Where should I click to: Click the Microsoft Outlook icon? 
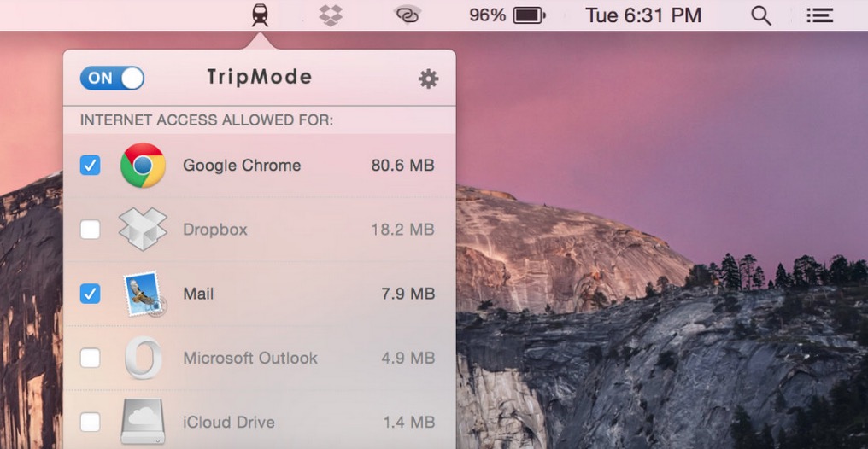144,358
